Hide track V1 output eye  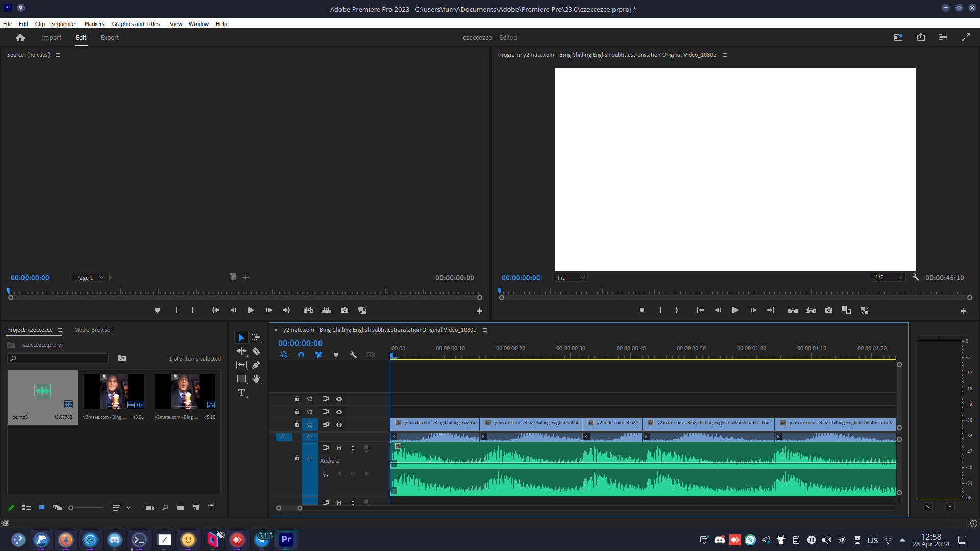[x=339, y=424]
